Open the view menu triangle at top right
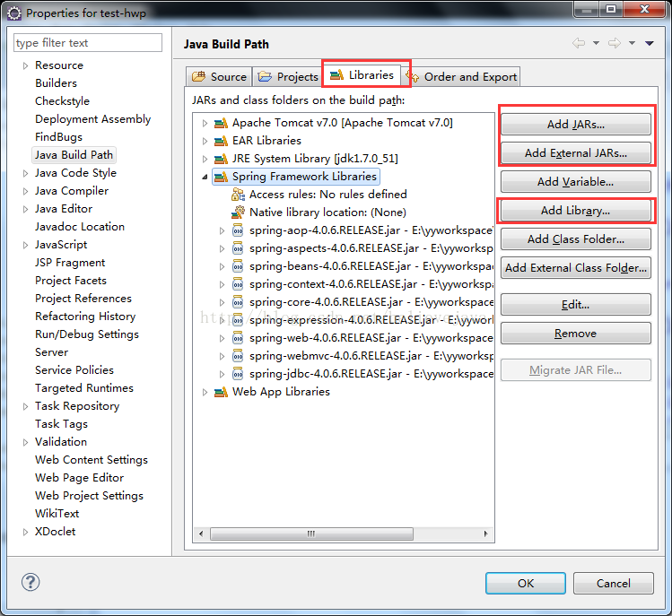The image size is (672, 616). [x=650, y=43]
